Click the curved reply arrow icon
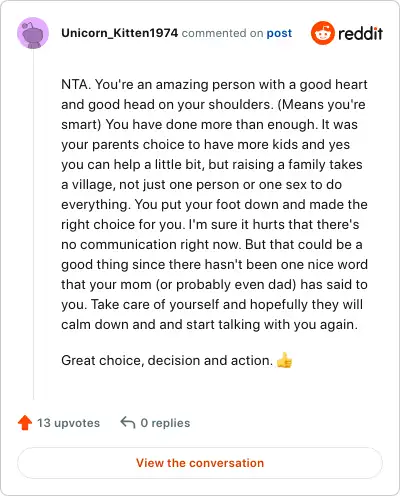Screen dimensions: 400x496 click(x=128, y=422)
